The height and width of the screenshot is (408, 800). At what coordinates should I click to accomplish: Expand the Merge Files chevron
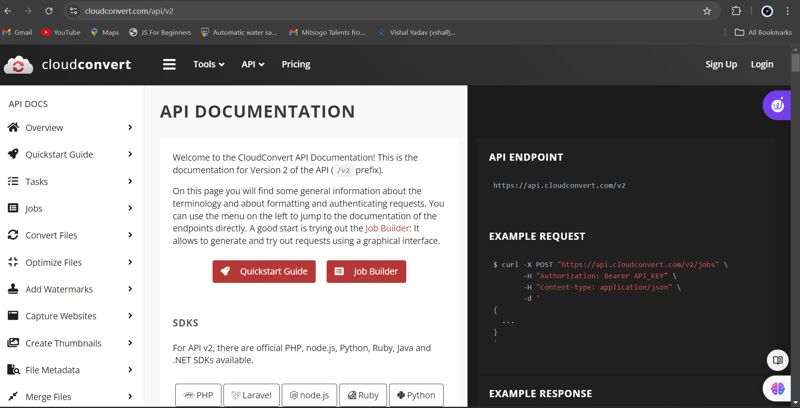[130, 396]
